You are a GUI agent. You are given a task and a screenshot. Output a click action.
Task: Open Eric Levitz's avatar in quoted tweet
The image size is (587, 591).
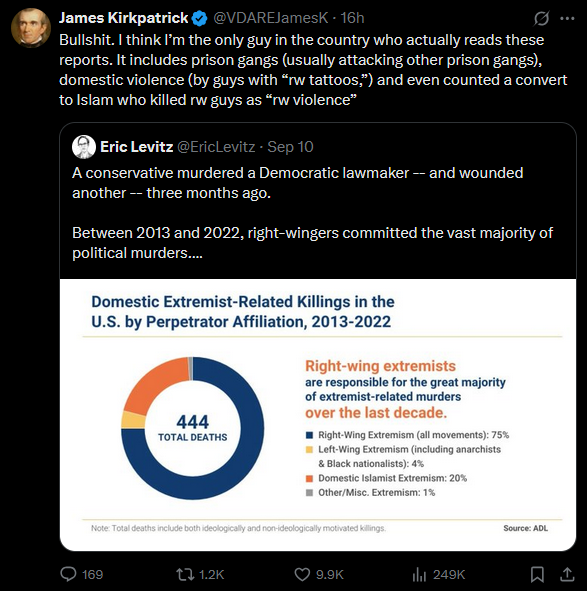coord(84,147)
